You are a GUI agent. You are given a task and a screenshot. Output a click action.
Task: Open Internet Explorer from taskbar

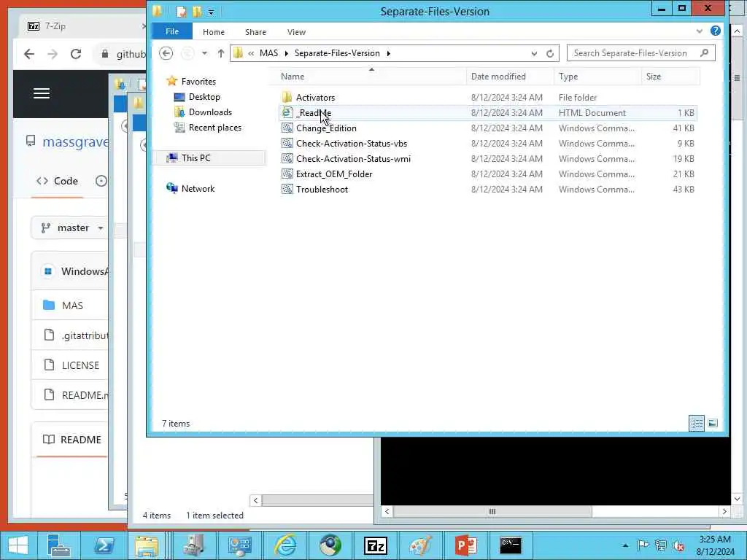coord(286,545)
